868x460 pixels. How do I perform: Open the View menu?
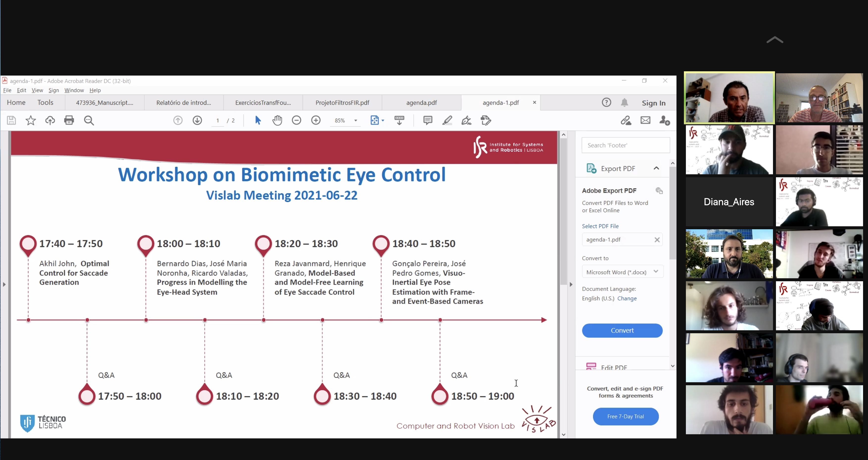pos(37,90)
